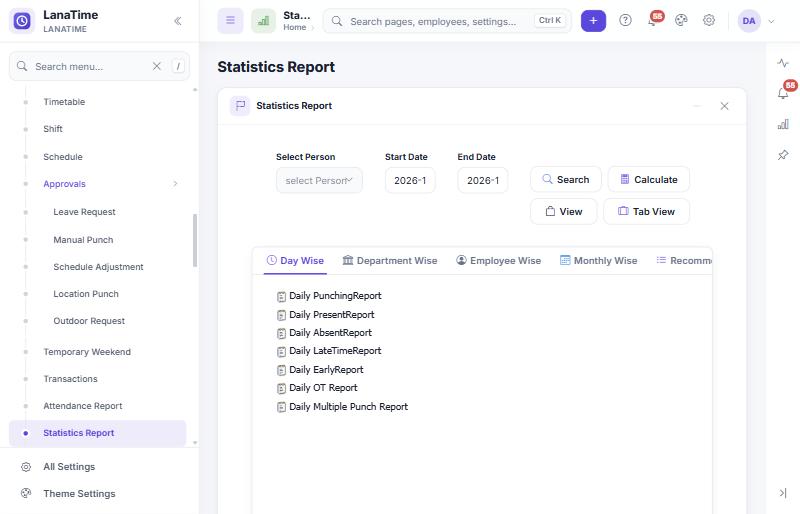
Task: Click the green chart page icon
Action: (263, 21)
